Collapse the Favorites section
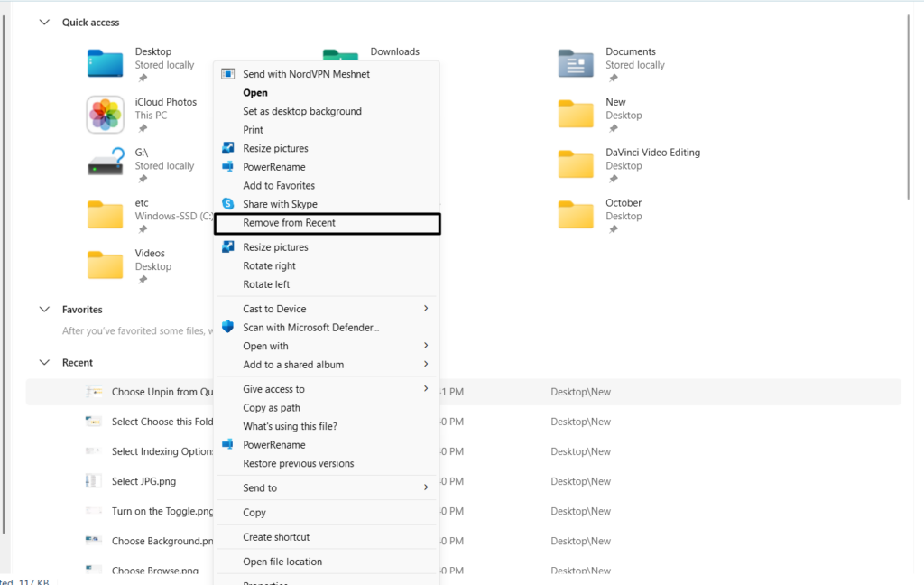Viewport: 924px width, 585px height. click(x=44, y=310)
